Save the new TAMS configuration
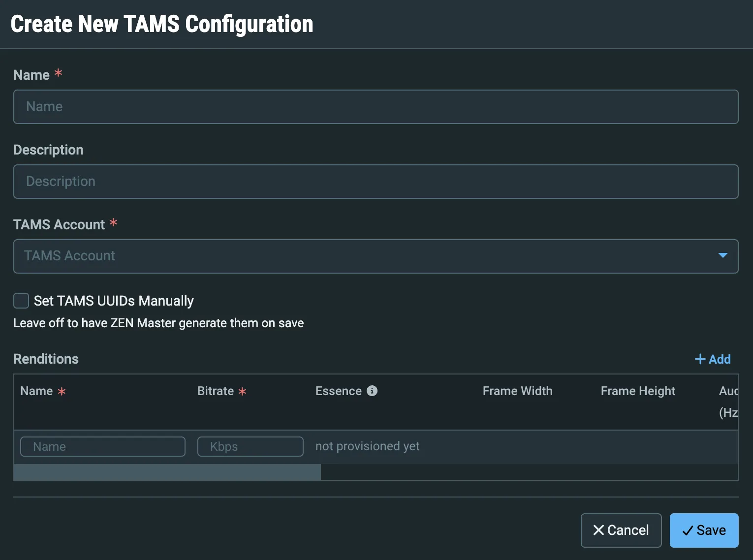This screenshot has width=753, height=560. coord(704,530)
